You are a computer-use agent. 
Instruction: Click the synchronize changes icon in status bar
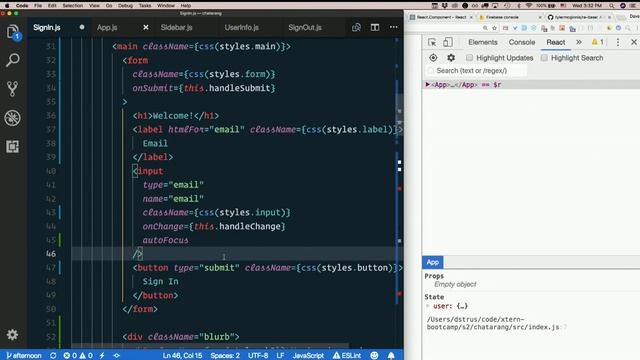(53, 356)
